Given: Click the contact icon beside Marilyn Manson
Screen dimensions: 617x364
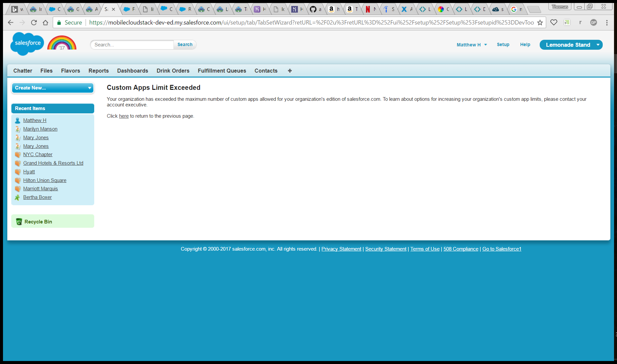Looking at the screenshot, I should coord(18,129).
